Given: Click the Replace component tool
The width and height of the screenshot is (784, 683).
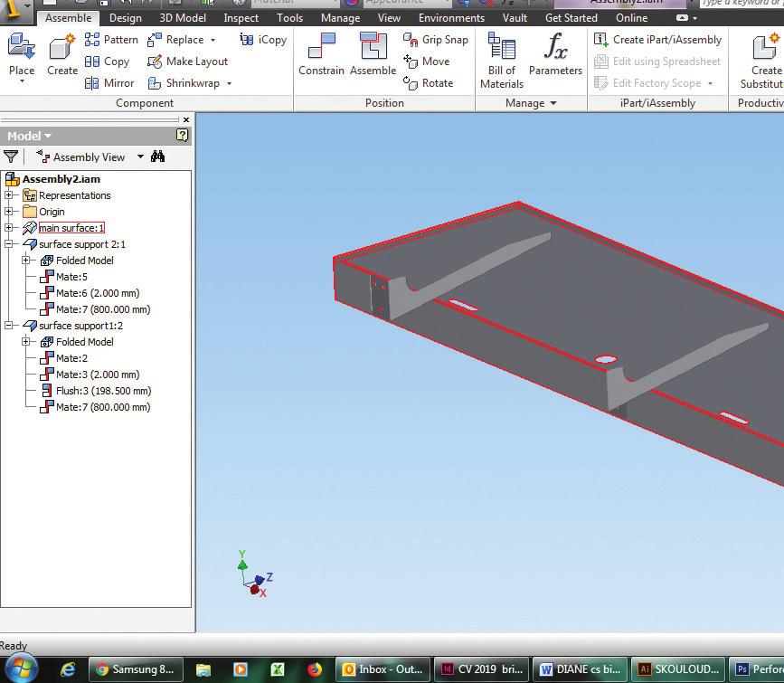Looking at the screenshot, I should pos(175,40).
